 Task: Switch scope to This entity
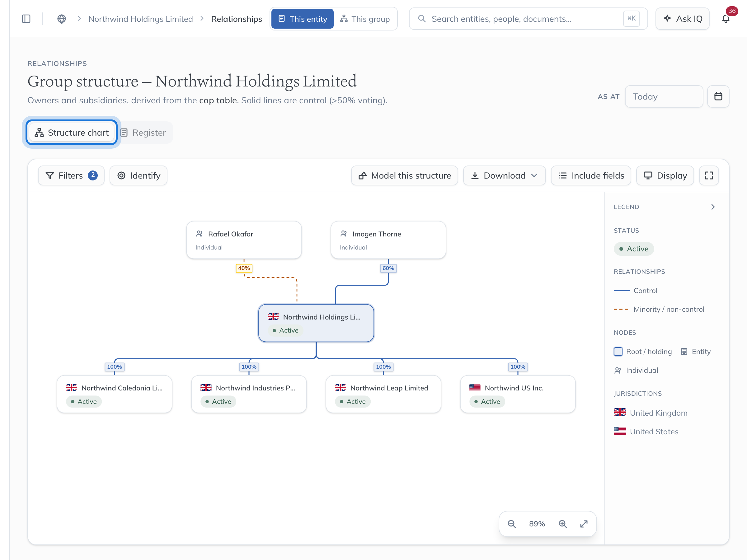tap(303, 19)
